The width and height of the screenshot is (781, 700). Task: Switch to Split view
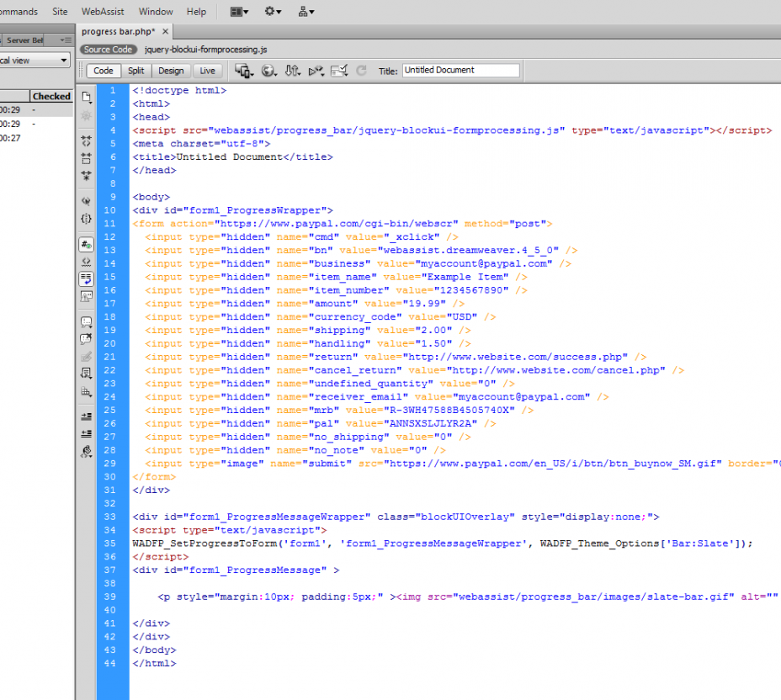[136, 71]
